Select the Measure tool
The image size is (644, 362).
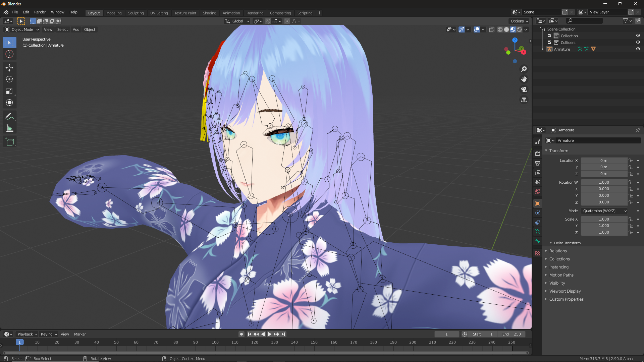point(9,128)
